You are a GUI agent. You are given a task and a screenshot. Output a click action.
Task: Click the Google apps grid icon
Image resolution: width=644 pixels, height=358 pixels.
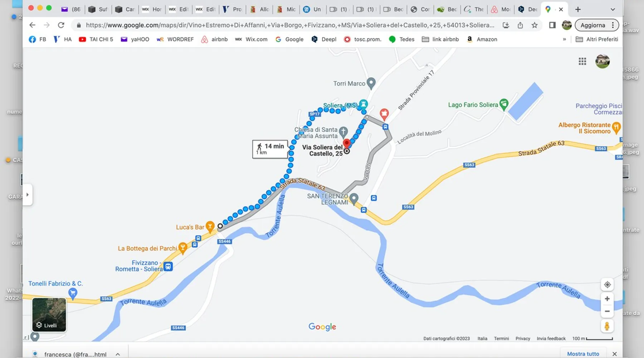(x=582, y=62)
